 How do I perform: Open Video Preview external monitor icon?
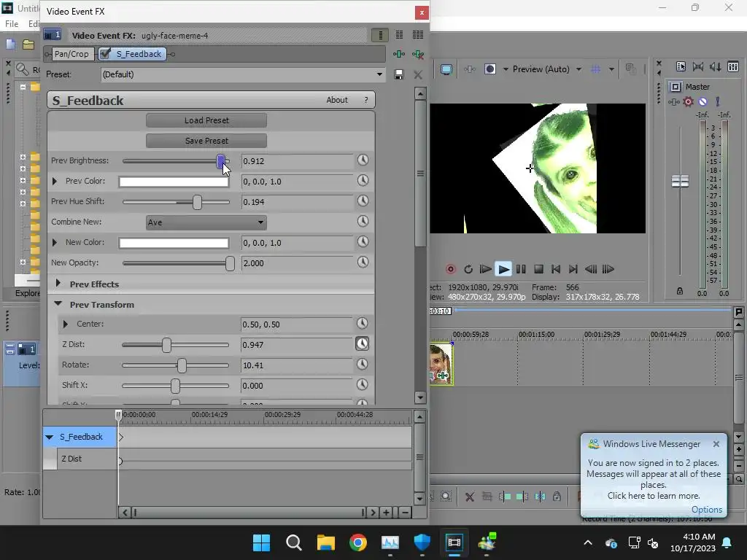click(x=446, y=69)
